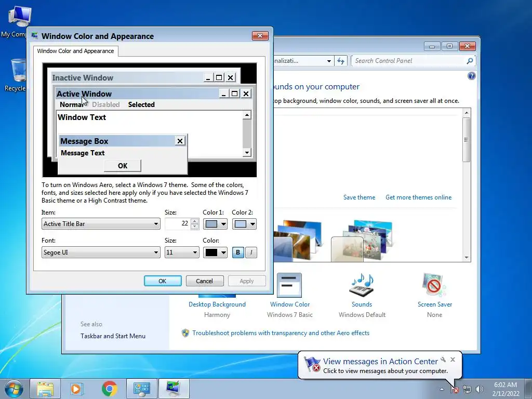532x399 pixels.
Task: Open the Troubleshoot transparency and Aero effects link
Action: [x=281, y=333]
